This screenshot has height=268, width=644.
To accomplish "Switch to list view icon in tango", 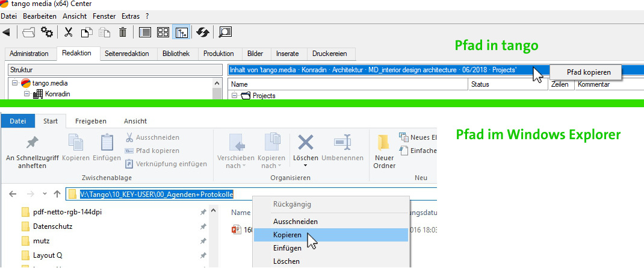I will [145, 32].
